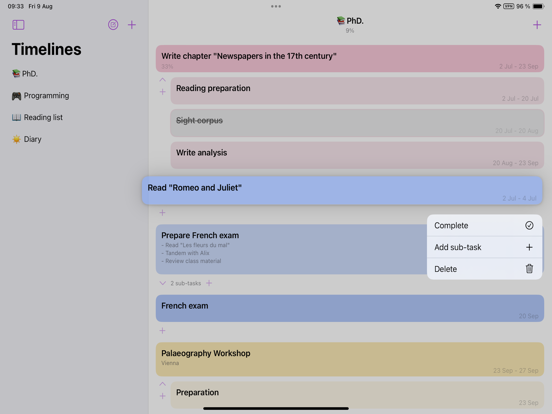
Task: Click the 23 Sep - 27 Sep date range
Action: pos(516,370)
